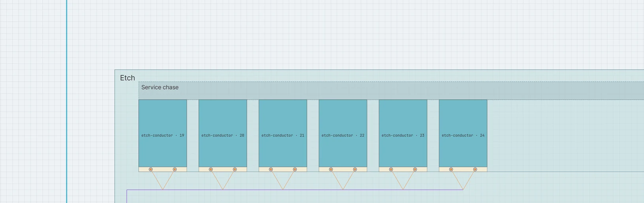Click left port circle under etch-conductor 19

(x=151, y=169)
